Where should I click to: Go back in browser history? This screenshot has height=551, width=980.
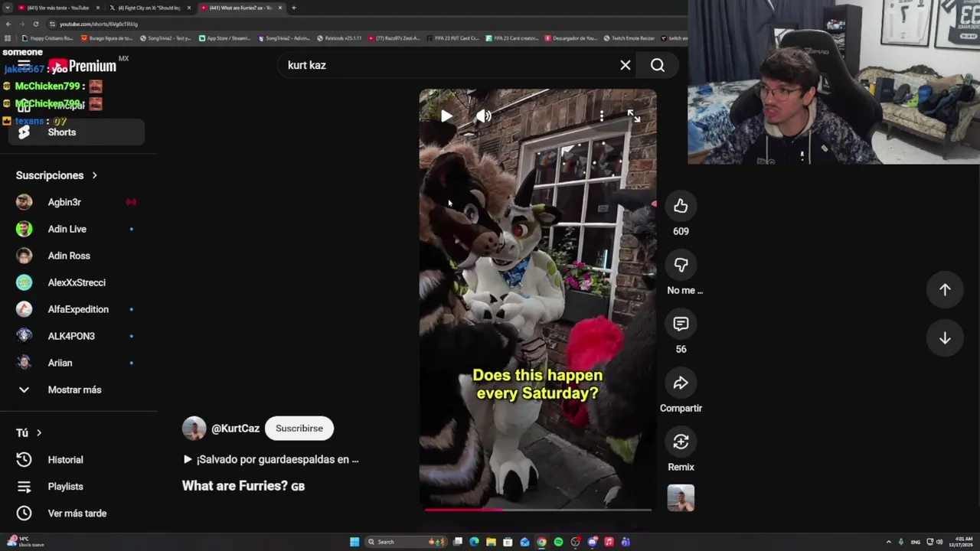(x=8, y=24)
